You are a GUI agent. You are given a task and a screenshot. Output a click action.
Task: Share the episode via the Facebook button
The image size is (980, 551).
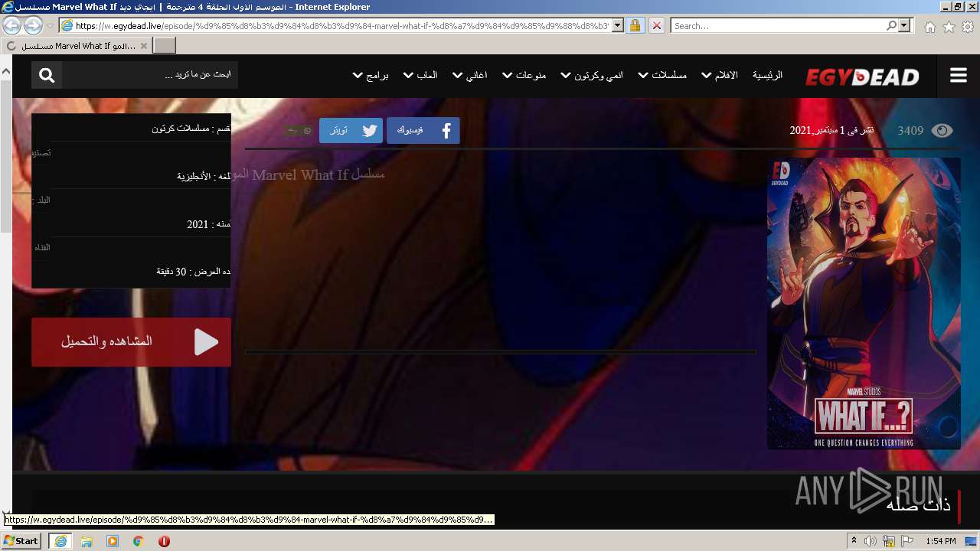coord(423,130)
